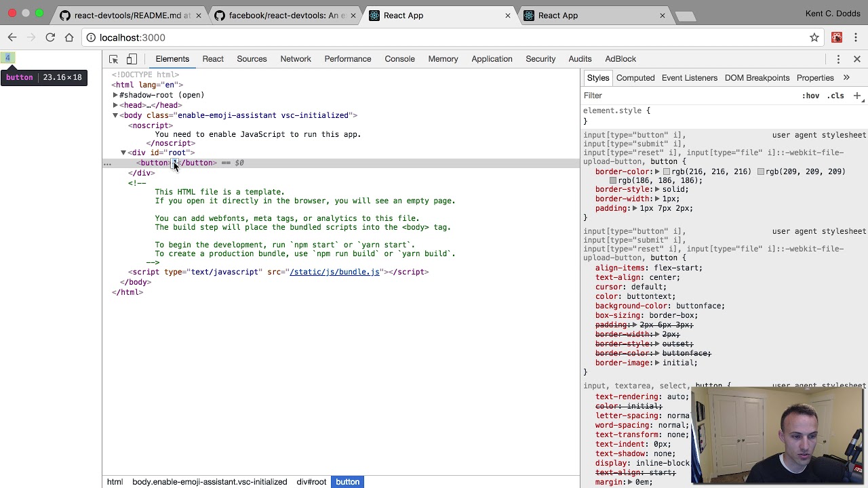Expand the collapsed head element
The image size is (868, 488).
[115, 105]
